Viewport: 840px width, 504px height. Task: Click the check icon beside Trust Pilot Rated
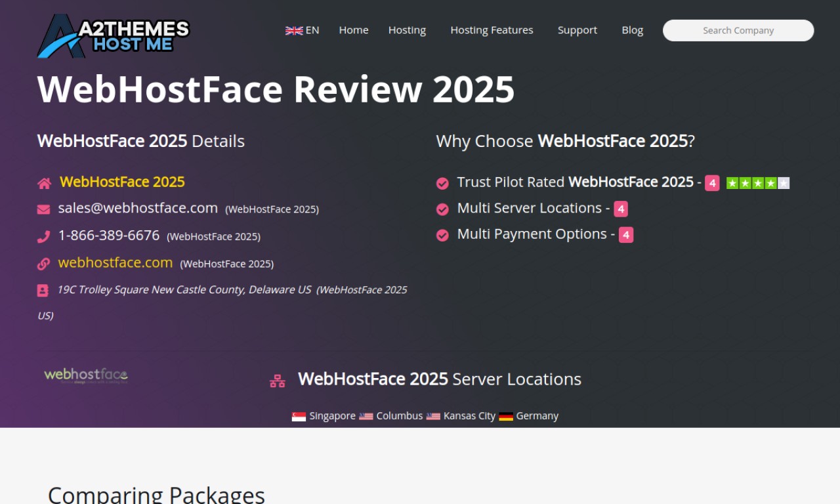point(442,183)
